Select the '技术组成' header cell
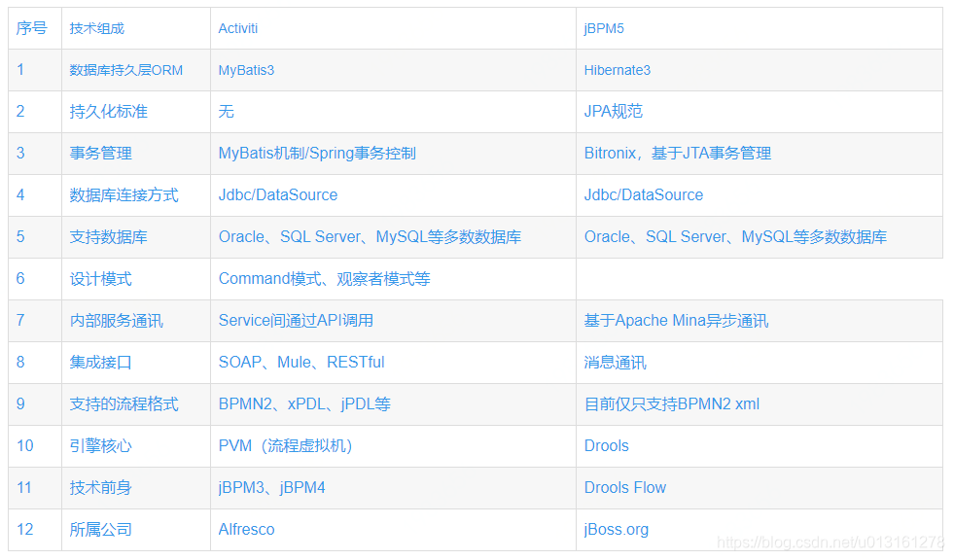Image resolution: width=954 pixels, height=560 pixels. point(136,28)
